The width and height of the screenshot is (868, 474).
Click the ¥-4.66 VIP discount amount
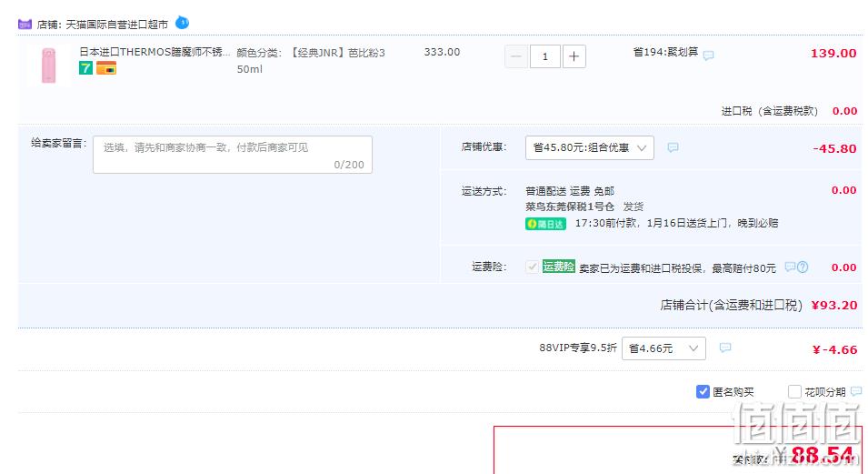coord(834,350)
